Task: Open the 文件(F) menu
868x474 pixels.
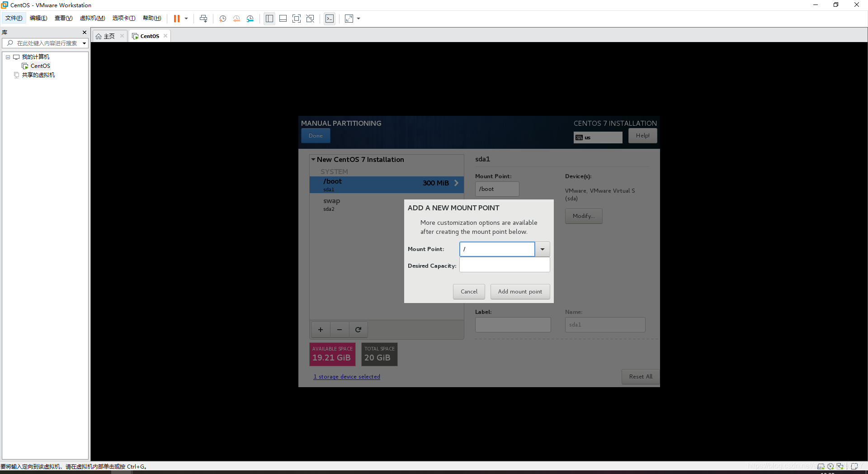Action: (x=14, y=18)
